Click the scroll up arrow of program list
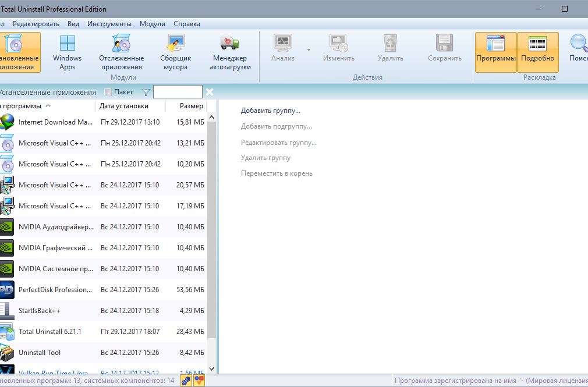The height and width of the screenshot is (387, 588). point(211,117)
